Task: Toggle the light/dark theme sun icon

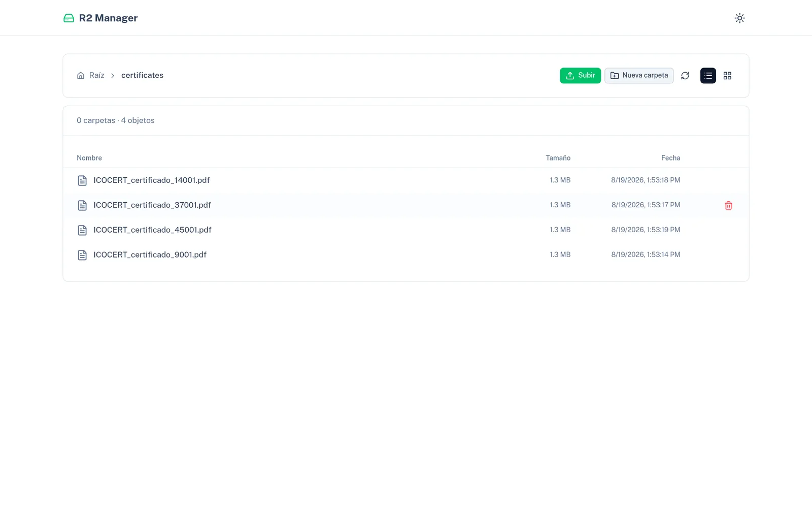Action: [x=739, y=18]
